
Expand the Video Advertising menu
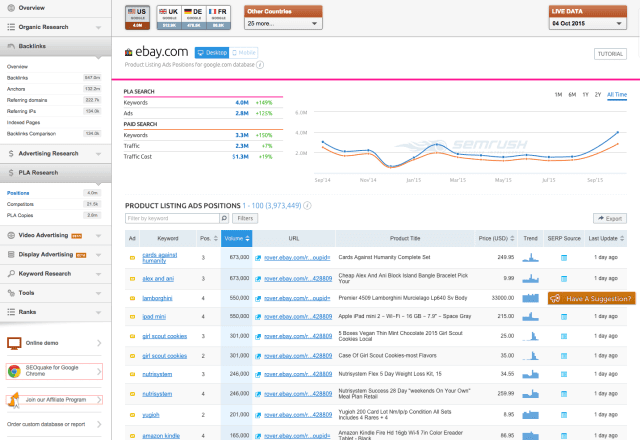(x=55, y=236)
